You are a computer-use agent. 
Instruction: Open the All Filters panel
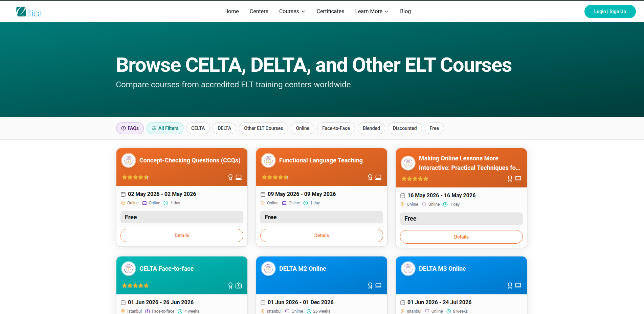[x=165, y=128]
